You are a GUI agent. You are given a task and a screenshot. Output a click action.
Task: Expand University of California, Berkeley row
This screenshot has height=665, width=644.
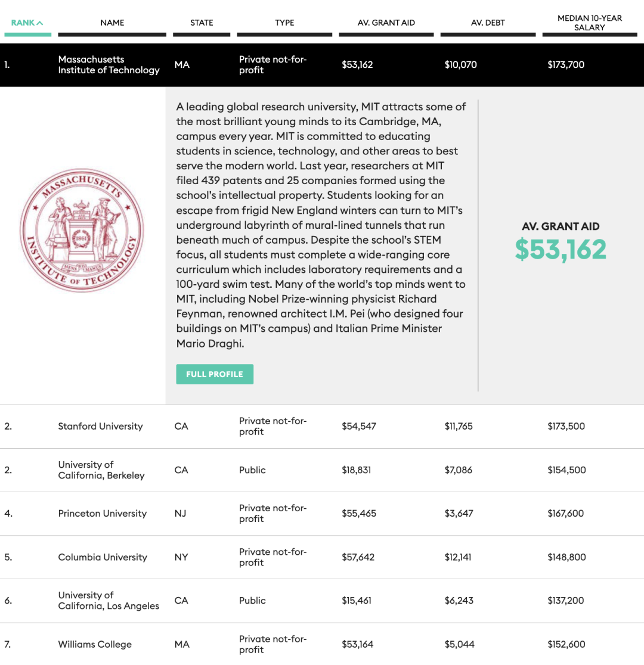point(322,470)
